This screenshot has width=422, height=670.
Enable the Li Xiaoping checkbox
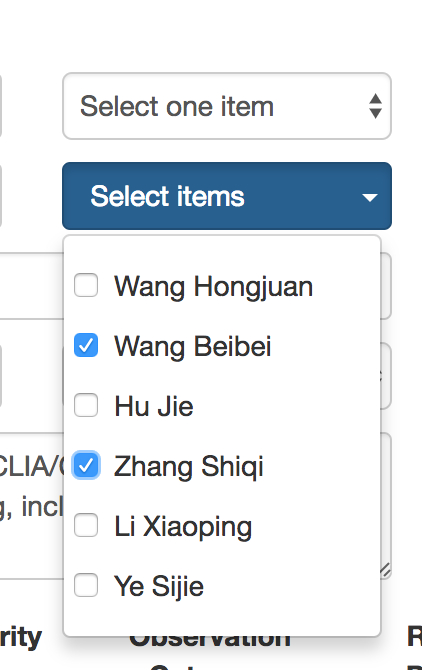coord(86,525)
